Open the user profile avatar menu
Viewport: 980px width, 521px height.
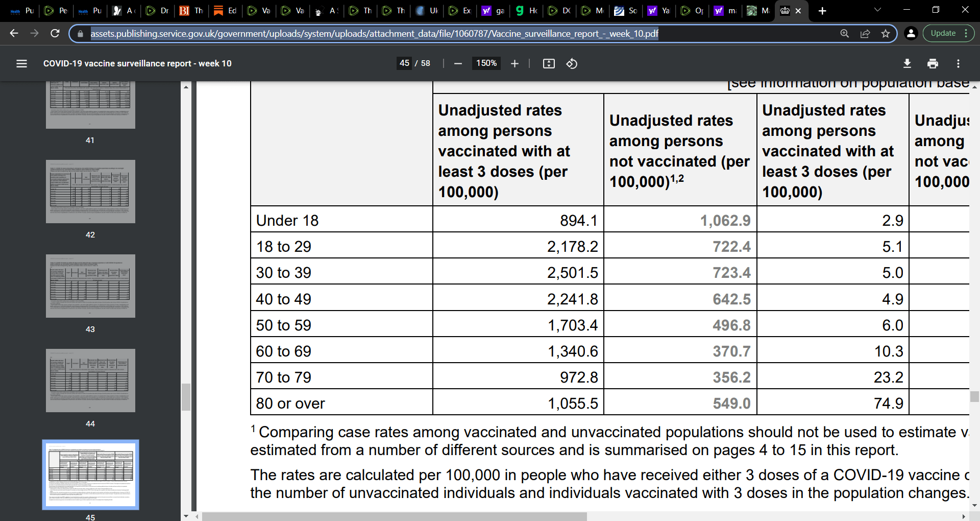tap(911, 33)
